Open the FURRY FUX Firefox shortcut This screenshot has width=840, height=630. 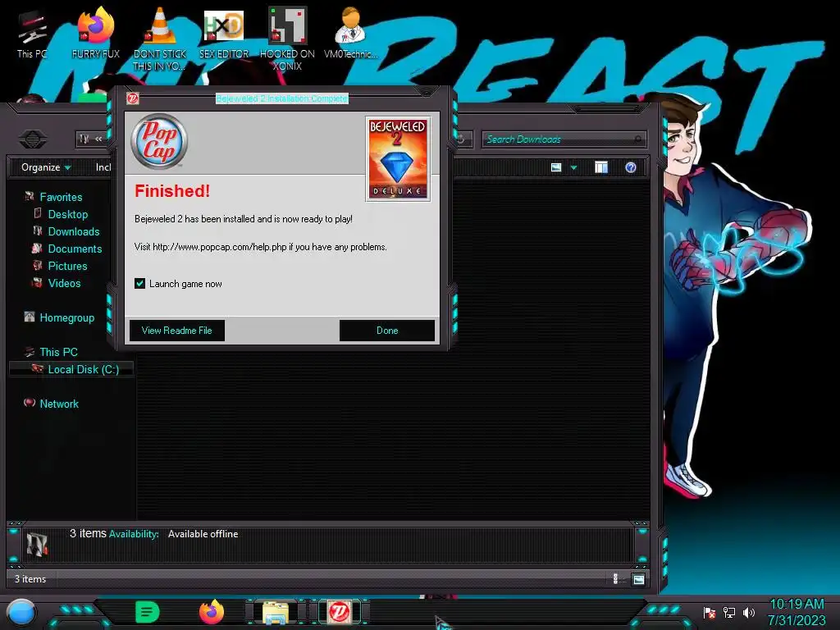point(96,33)
